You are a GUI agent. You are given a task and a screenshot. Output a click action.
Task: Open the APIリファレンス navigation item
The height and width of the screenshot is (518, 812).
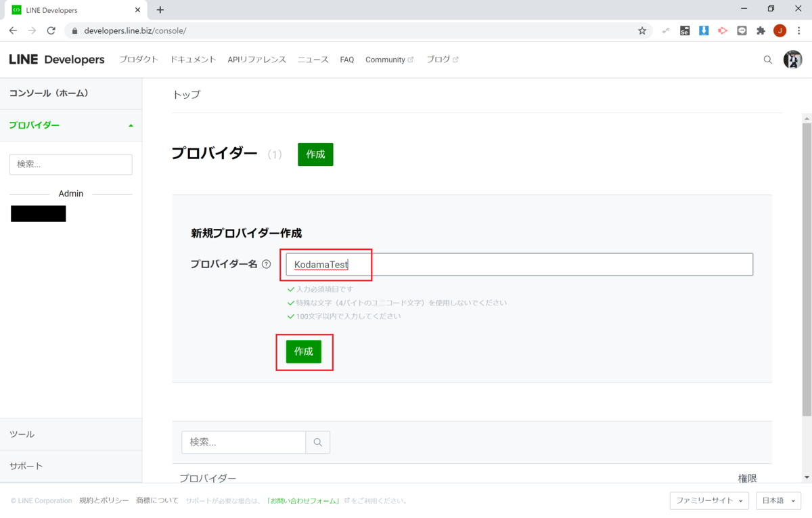(x=256, y=60)
